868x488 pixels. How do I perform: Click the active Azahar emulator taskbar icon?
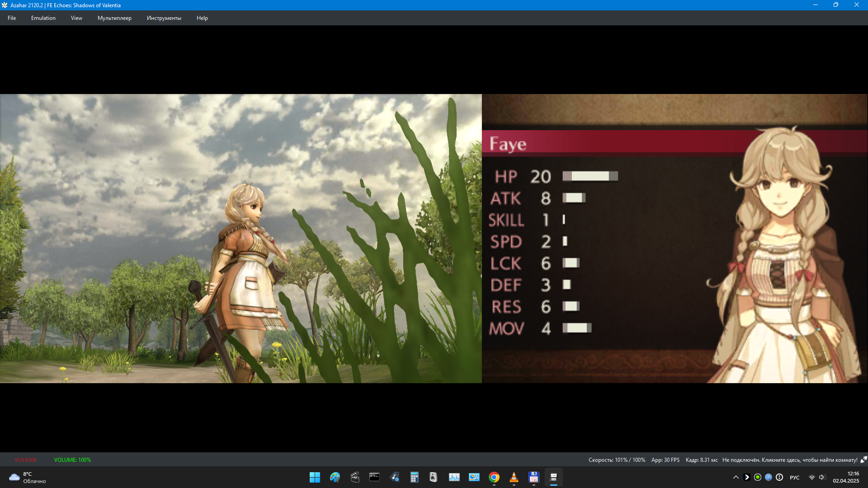[553, 477]
